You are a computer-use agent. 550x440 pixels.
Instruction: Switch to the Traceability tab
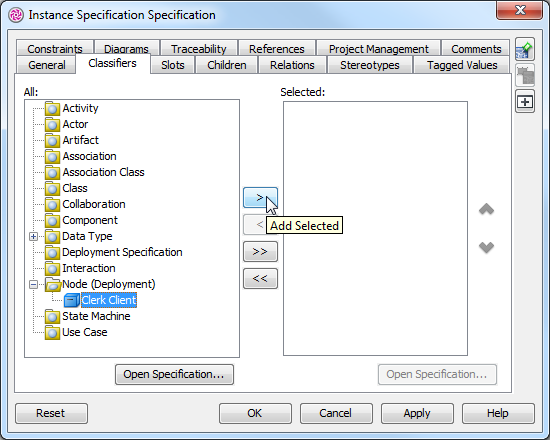[x=199, y=49]
